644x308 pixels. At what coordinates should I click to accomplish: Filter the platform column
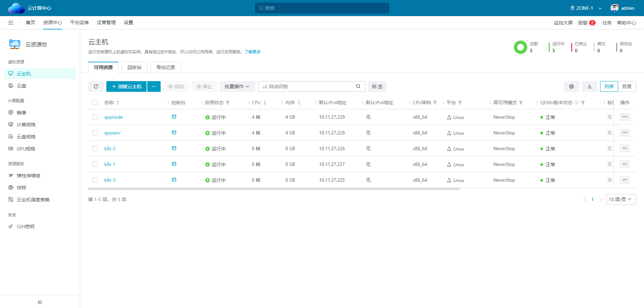pos(460,103)
